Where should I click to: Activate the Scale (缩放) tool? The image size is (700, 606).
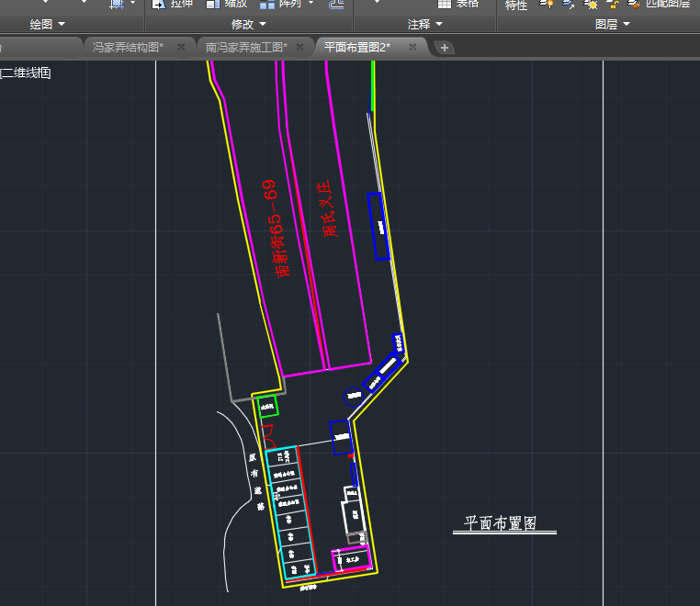point(226,4)
